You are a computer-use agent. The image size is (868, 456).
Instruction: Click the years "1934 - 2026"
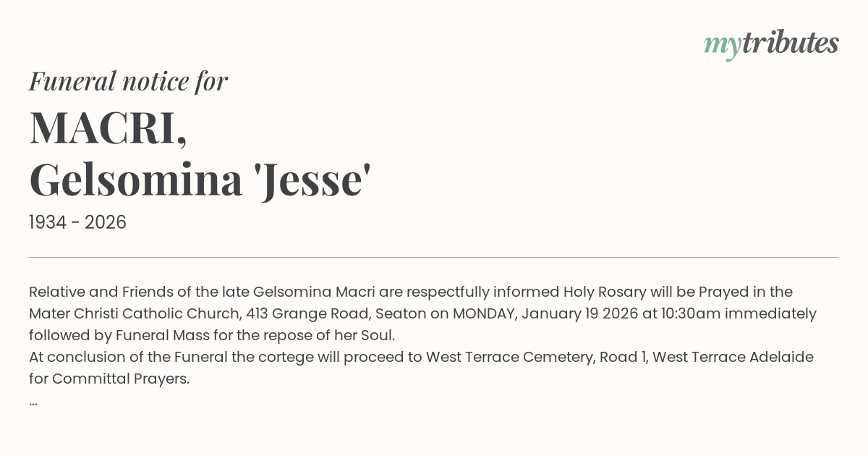pos(77,223)
